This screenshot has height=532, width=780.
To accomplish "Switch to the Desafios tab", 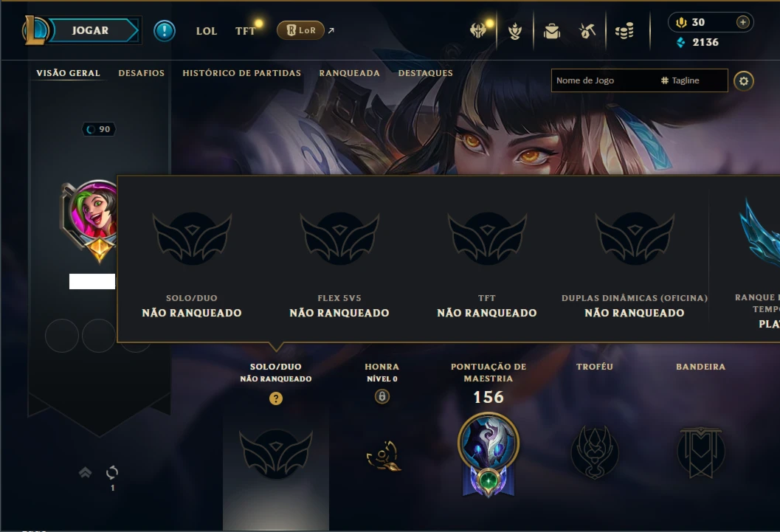I will [x=141, y=73].
